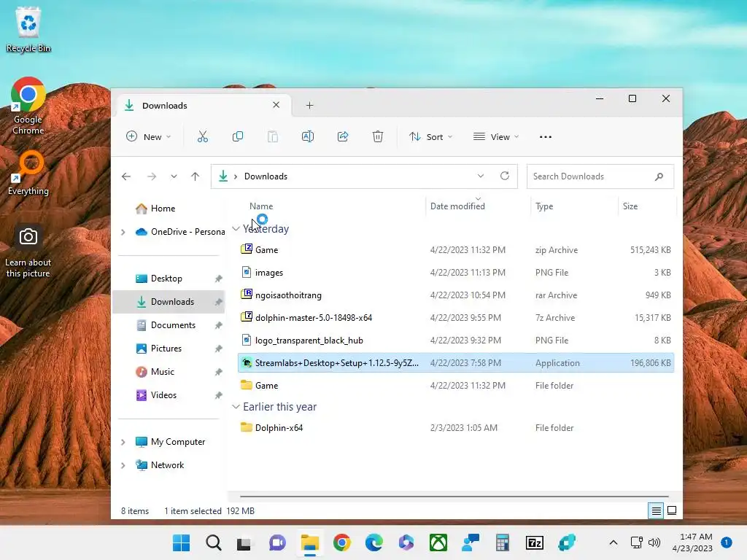Click the Paste clipboard icon
The image size is (747, 560).
(x=273, y=136)
